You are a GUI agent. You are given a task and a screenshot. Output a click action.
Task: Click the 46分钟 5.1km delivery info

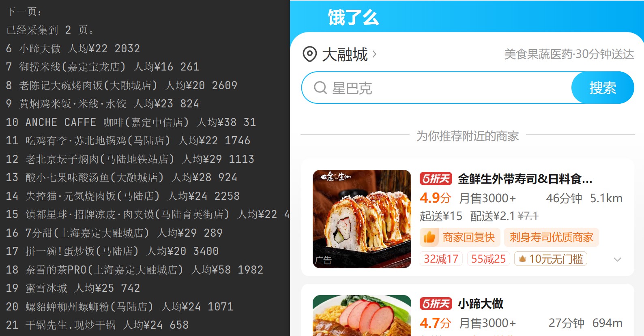tap(584, 198)
